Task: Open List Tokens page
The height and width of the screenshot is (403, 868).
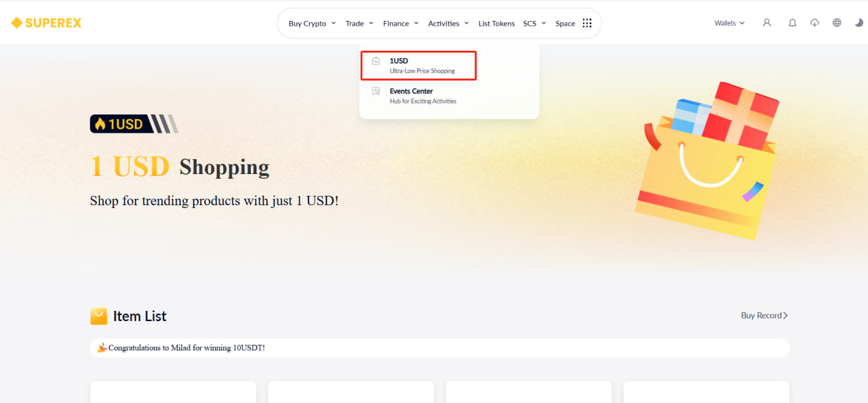Action: click(496, 24)
